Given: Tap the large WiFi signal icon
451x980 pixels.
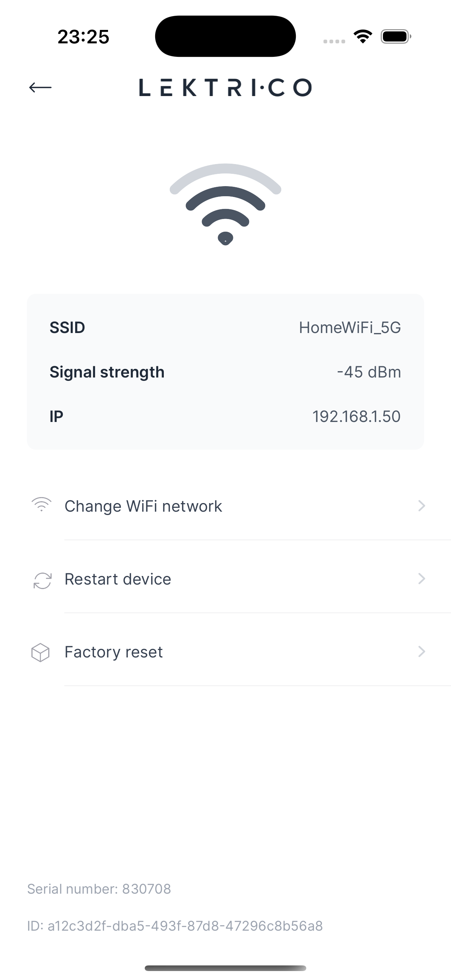Looking at the screenshot, I should click(x=225, y=205).
